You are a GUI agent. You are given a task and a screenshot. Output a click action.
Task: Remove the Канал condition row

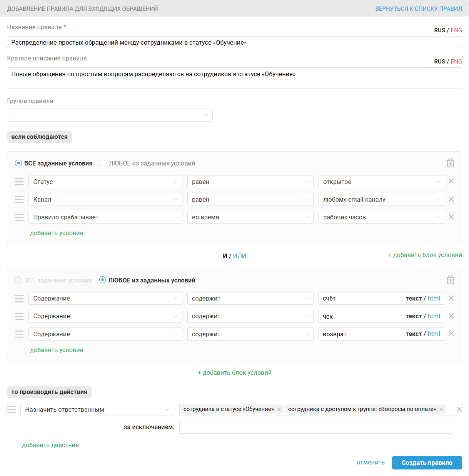tap(451, 199)
